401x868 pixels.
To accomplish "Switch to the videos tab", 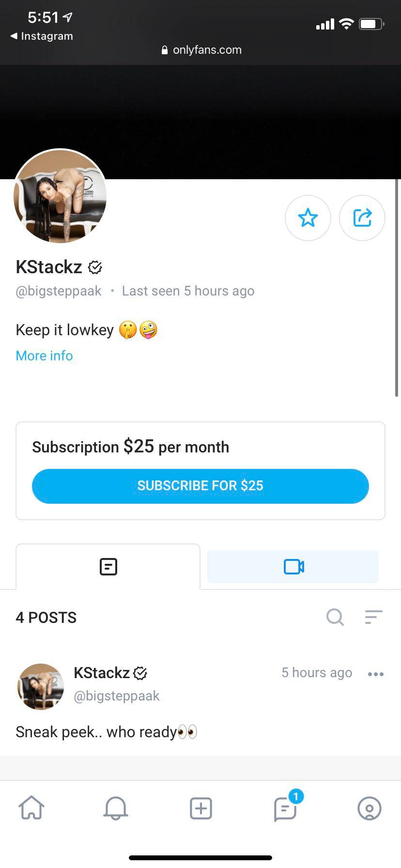I will tap(293, 567).
